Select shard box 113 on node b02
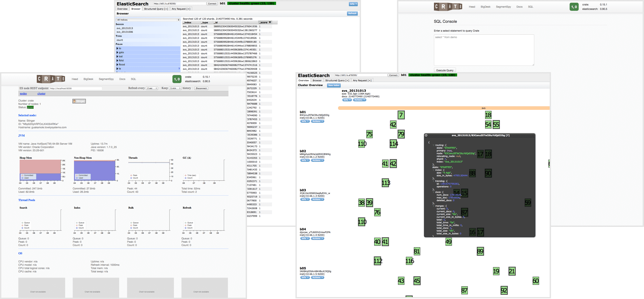This screenshot has height=299, width=644. click(386, 183)
